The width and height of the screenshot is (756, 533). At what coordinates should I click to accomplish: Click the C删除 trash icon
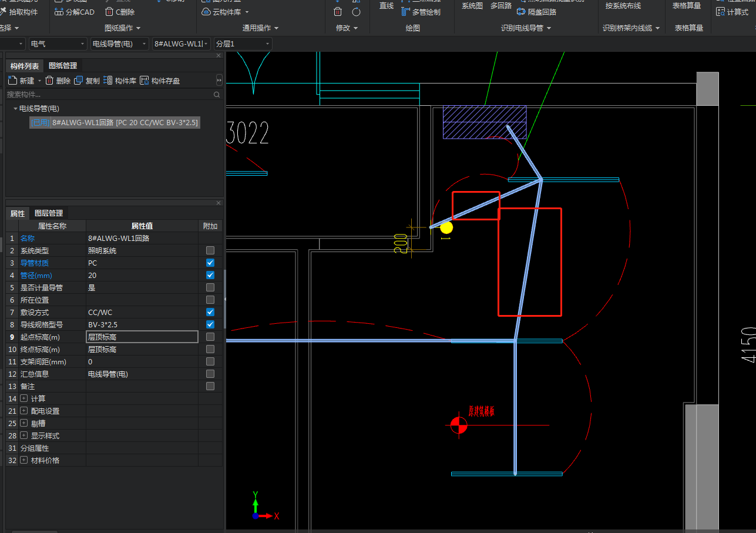109,12
